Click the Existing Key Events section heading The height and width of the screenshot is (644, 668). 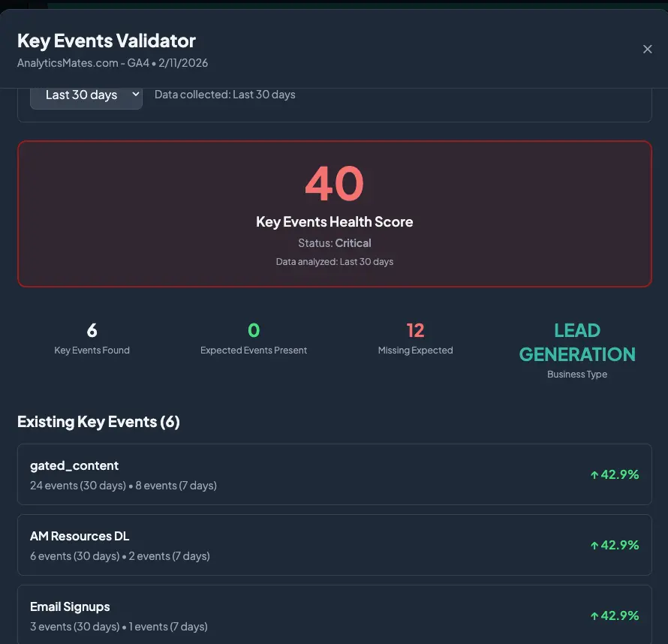pos(98,421)
